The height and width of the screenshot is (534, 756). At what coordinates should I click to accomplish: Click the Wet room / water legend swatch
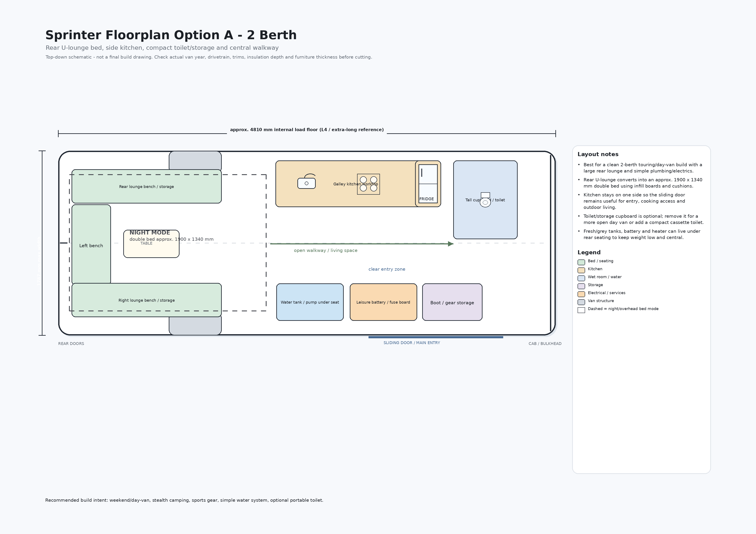tap(581, 278)
